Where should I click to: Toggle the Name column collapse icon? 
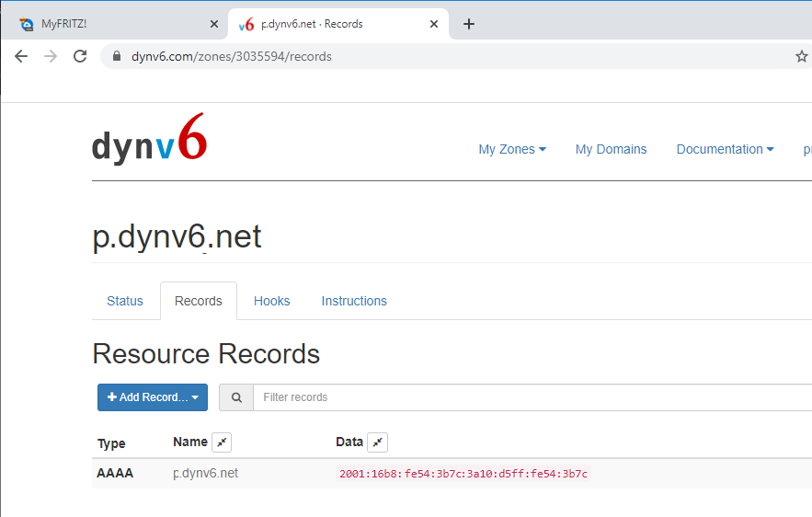222,442
